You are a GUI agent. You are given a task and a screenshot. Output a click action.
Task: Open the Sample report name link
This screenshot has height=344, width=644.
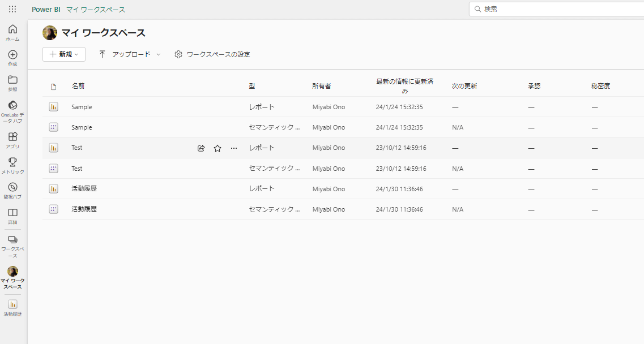82,107
